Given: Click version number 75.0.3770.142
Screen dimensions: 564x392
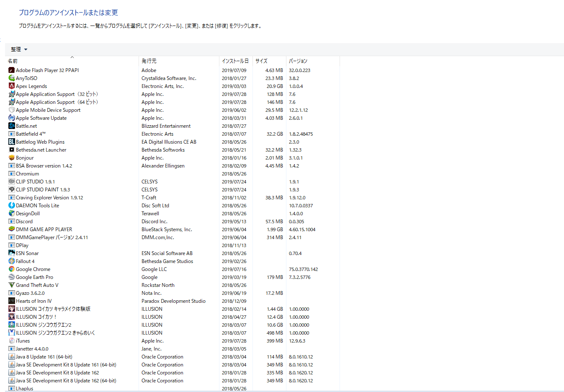Looking at the screenshot, I should (303, 269).
